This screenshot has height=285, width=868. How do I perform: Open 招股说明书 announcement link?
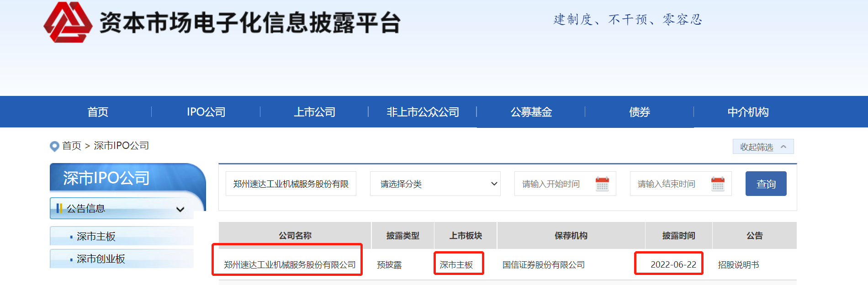[x=738, y=265]
